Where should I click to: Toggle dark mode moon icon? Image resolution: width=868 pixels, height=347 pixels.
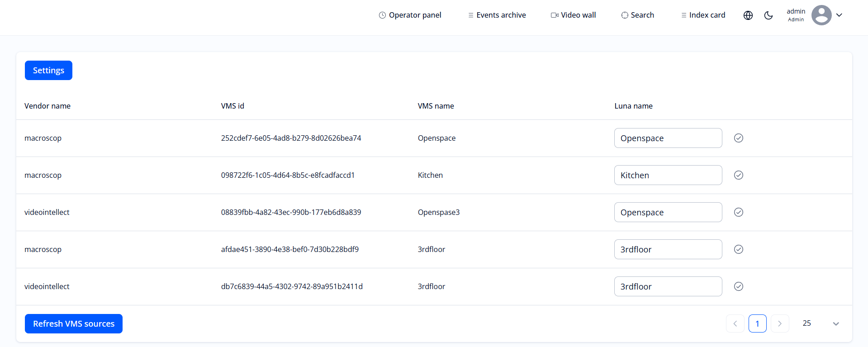pyautogui.click(x=768, y=15)
